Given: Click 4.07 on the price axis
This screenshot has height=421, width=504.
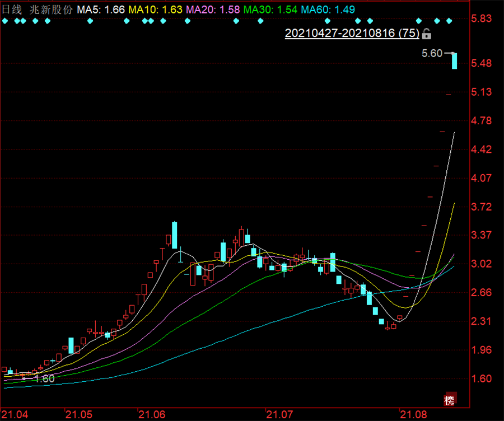Looking at the screenshot, I should point(481,177).
